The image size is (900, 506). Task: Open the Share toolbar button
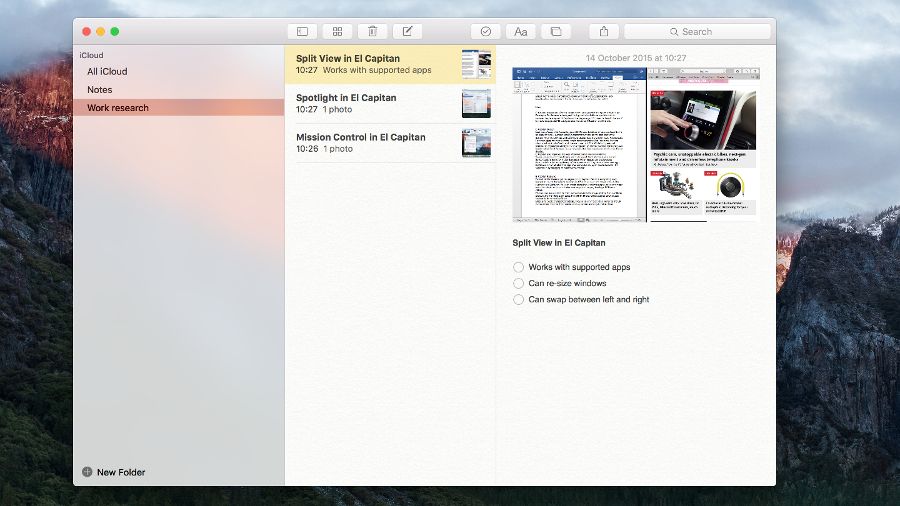coord(604,32)
